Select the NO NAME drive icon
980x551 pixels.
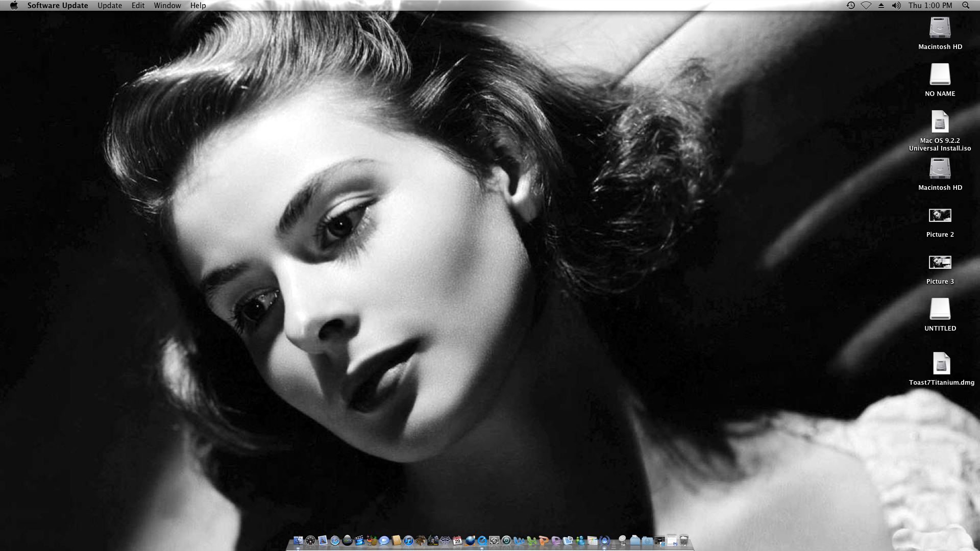pos(940,74)
